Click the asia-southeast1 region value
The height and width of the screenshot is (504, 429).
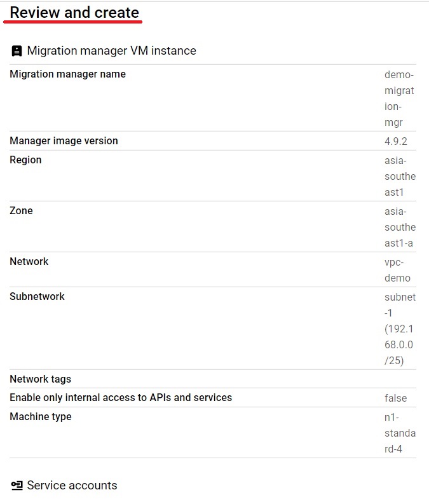point(400,176)
